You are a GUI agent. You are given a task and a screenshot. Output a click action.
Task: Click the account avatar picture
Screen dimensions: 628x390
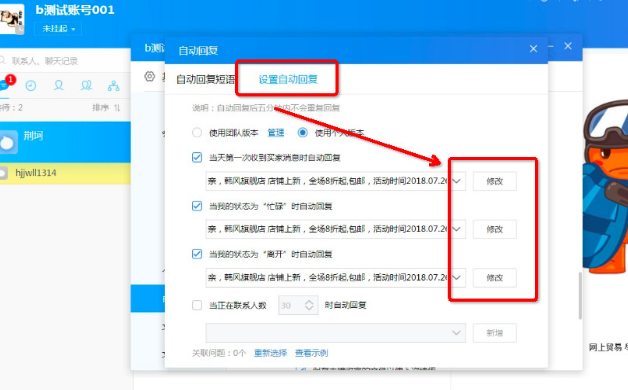(12, 19)
